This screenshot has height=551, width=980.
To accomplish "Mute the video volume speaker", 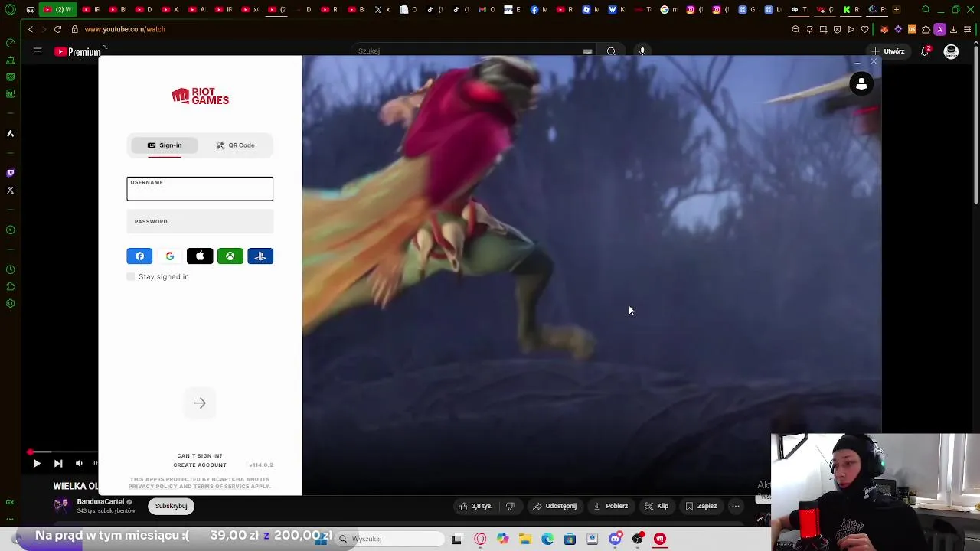I will point(79,463).
